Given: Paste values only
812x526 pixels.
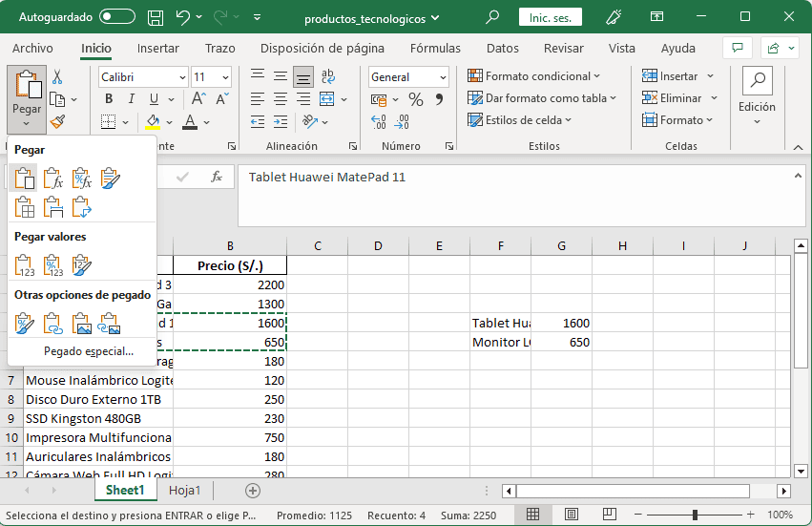Looking at the screenshot, I should coord(25,265).
